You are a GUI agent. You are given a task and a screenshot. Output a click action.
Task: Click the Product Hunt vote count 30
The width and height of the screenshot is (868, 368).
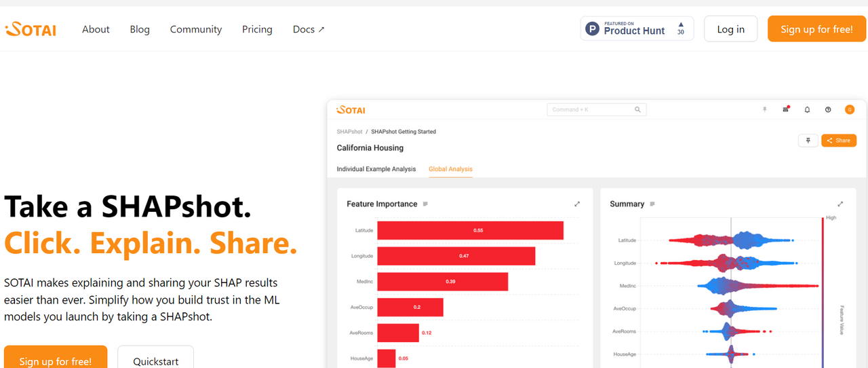[x=681, y=33]
